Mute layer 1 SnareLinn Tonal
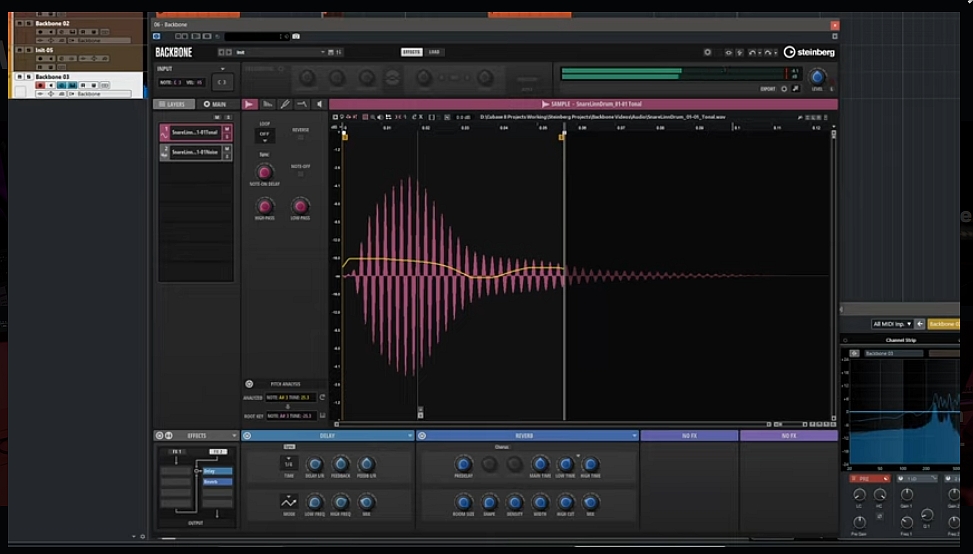This screenshot has height=554, width=973. pos(227,129)
